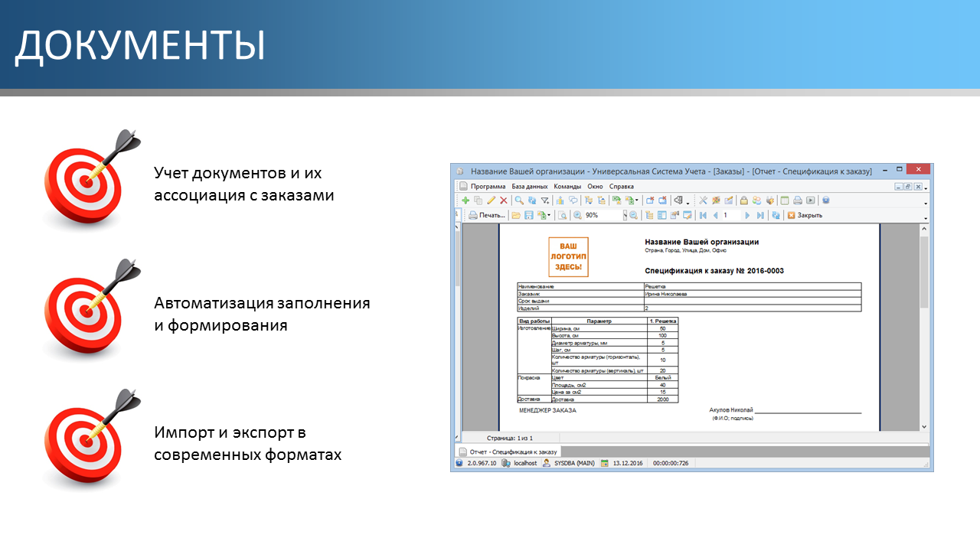Click the speech bubble comment icon
The image size is (980, 551).
(573, 201)
